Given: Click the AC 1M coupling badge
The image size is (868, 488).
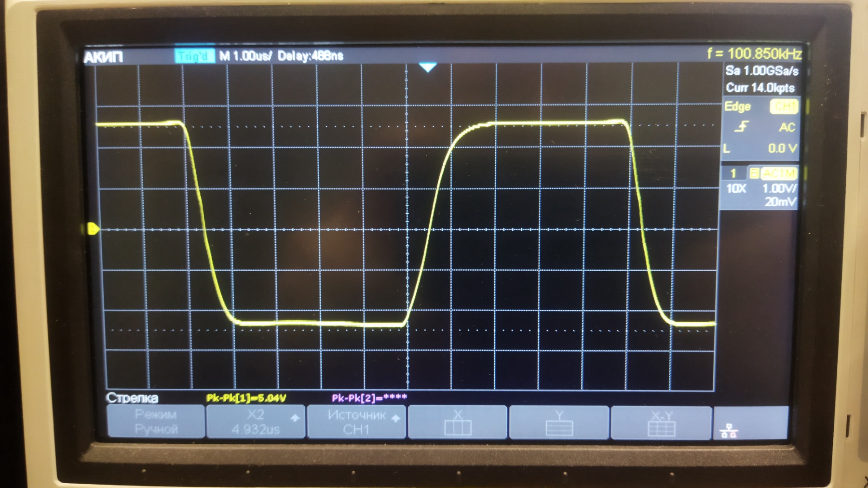Looking at the screenshot, I should click(779, 173).
